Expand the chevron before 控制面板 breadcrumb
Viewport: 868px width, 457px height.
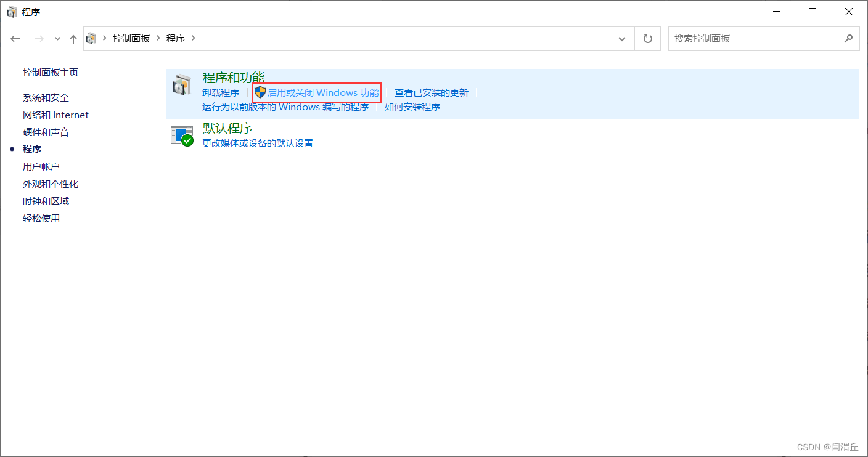coord(105,38)
